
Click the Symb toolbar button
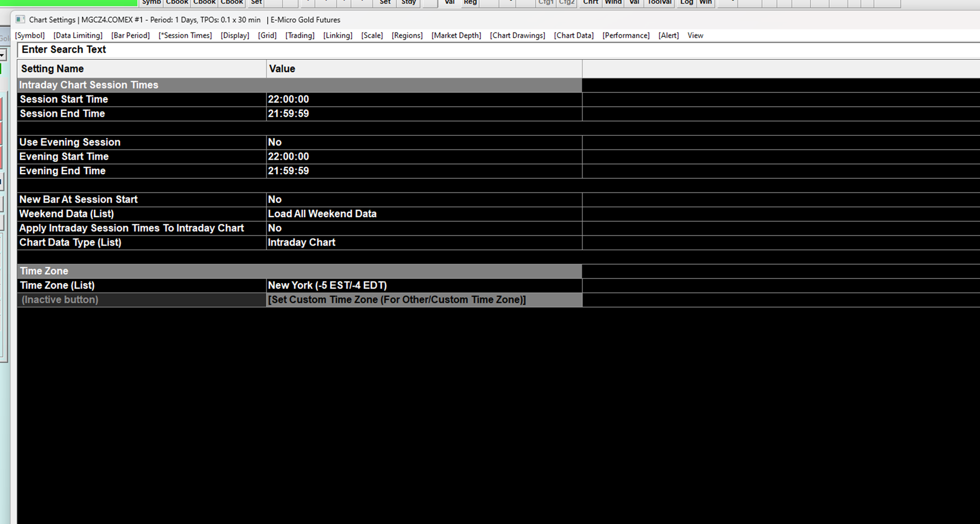151,3
